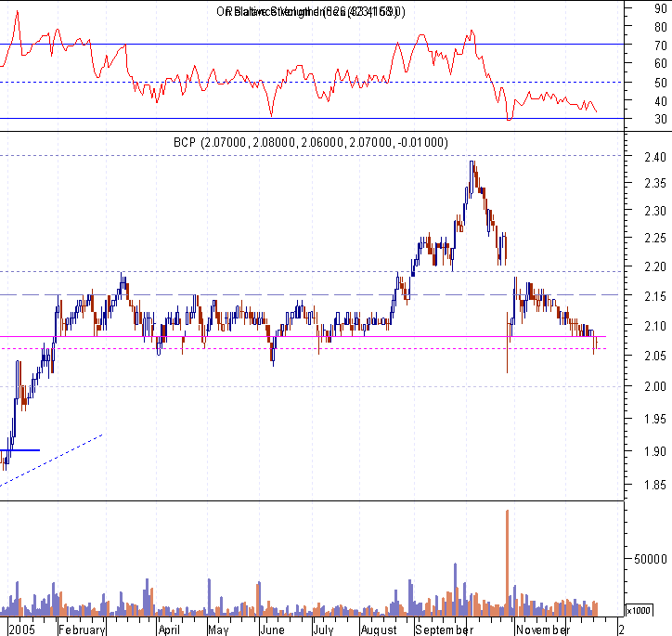This screenshot has width=672, height=636.
Task: Click the dotted blue rising trendline near 1.90
Action: pyautogui.click(x=51, y=461)
